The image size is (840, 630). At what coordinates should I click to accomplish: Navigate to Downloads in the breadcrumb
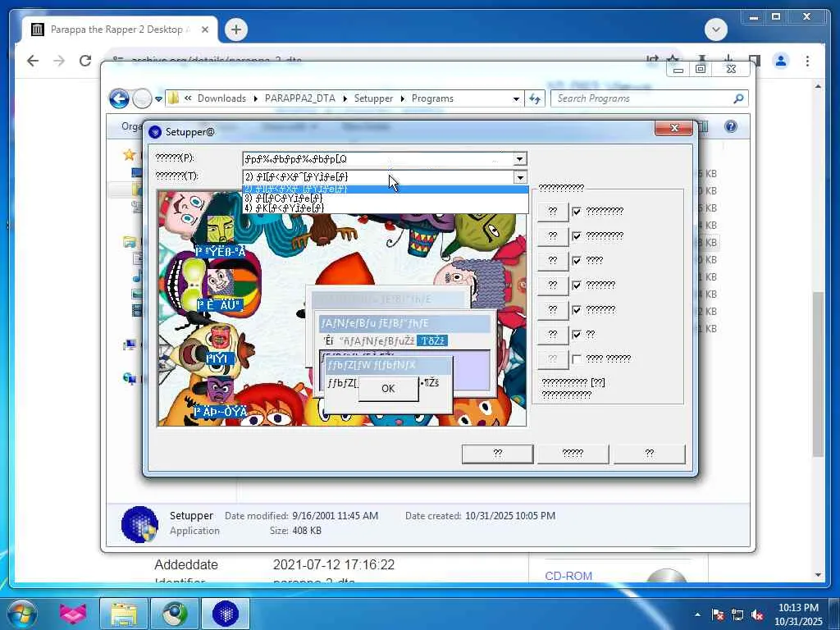pos(221,98)
